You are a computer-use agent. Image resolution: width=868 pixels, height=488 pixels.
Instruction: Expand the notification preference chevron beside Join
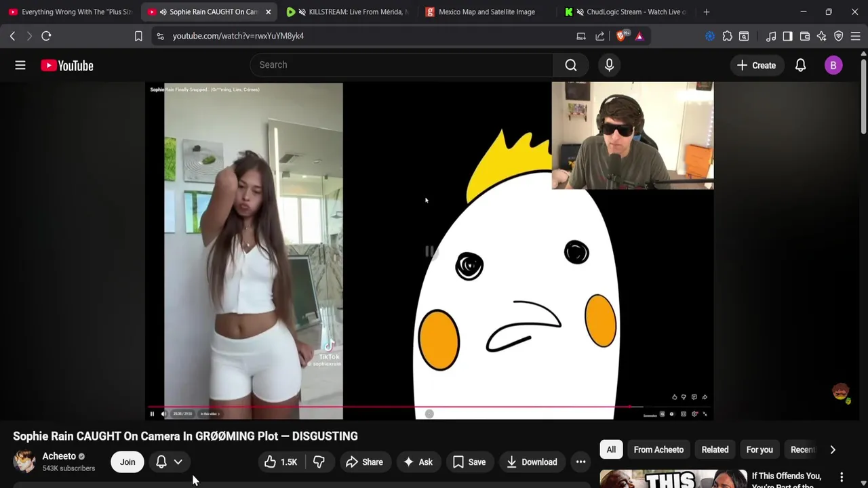178,462
